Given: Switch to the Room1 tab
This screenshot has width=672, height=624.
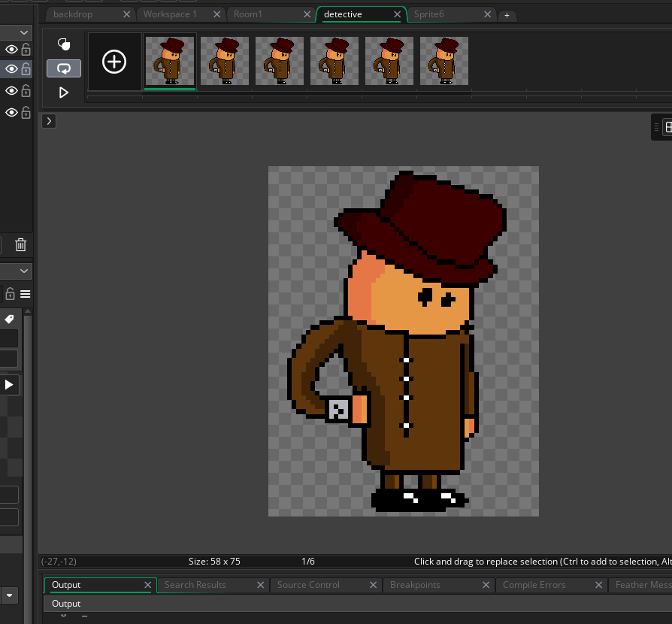Looking at the screenshot, I should [247, 14].
